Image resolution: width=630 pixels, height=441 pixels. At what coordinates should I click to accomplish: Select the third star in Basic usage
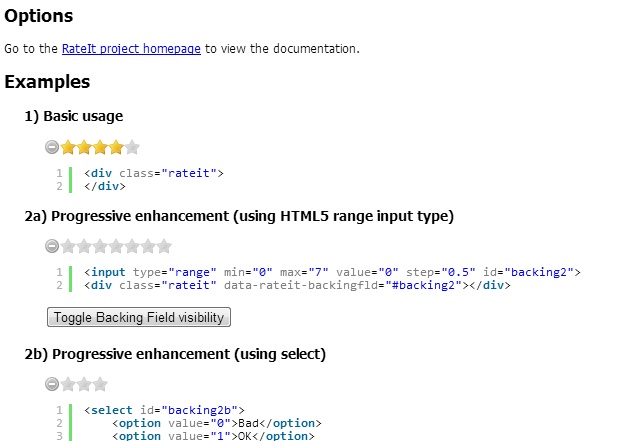(101, 148)
